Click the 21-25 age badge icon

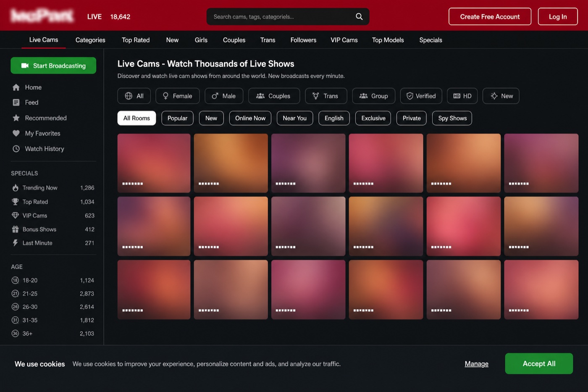[x=15, y=294]
